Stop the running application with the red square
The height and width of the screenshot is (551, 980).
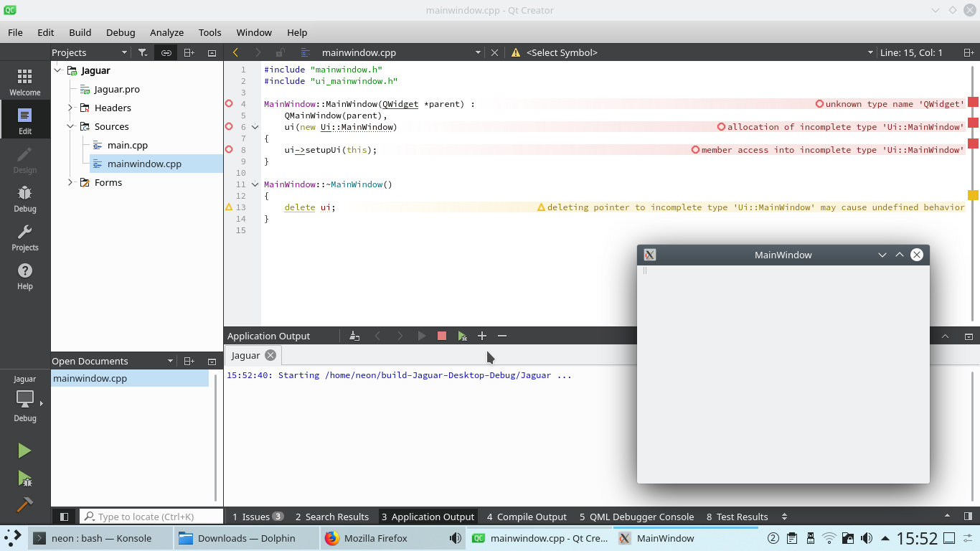[x=441, y=335]
